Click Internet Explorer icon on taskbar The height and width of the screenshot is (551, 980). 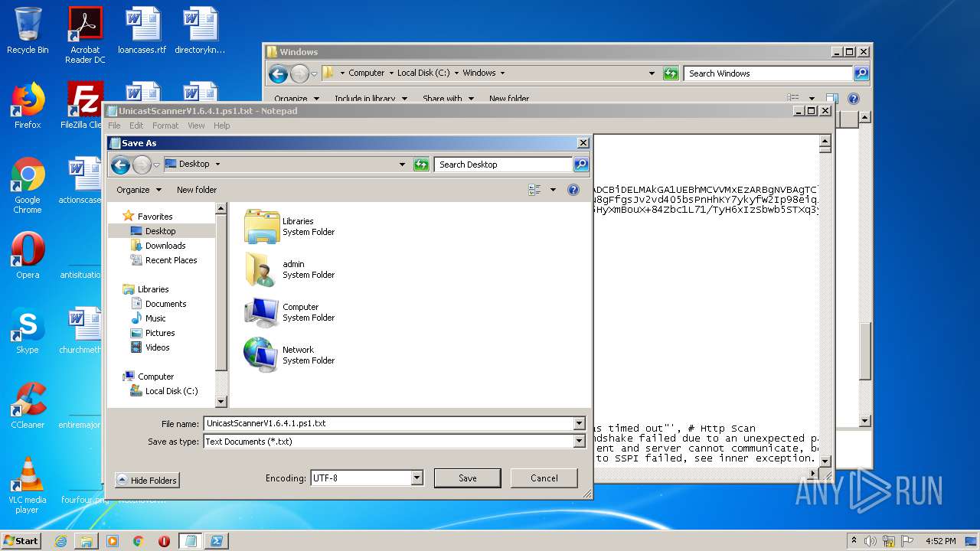pyautogui.click(x=60, y=541)
